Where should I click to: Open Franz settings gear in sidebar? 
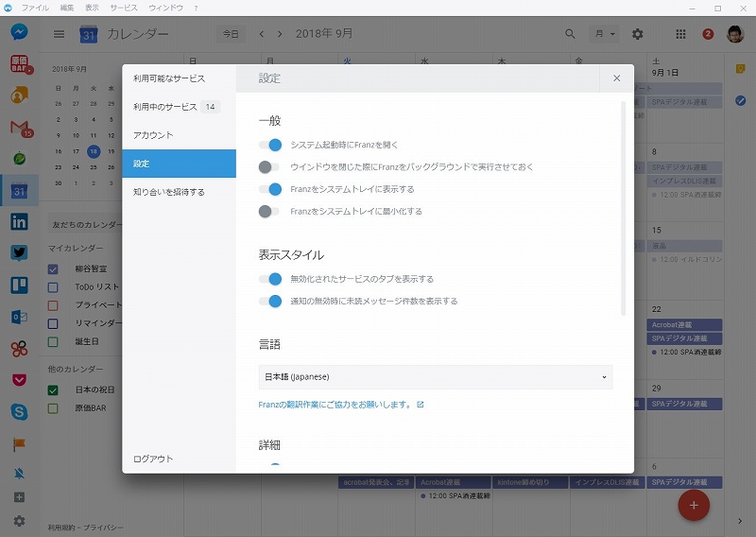coord(19,521)
